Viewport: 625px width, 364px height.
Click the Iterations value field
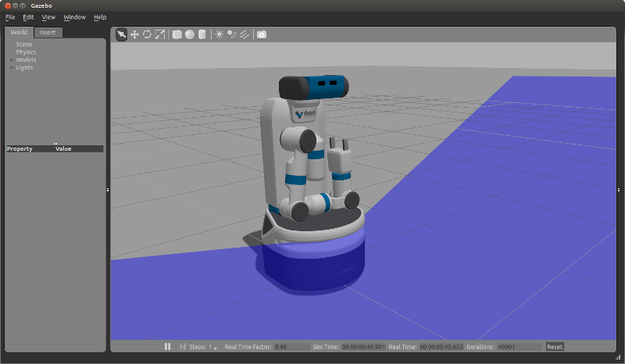coord(519,347)
